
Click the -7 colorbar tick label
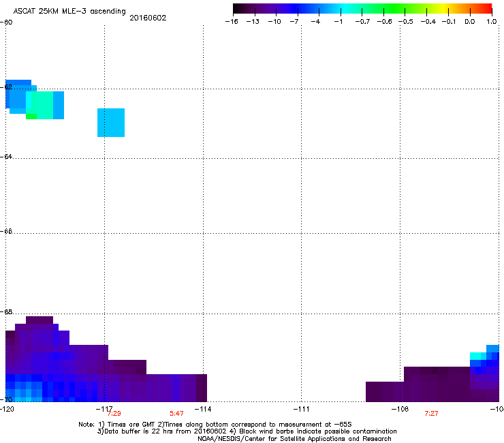click(x=294, y=22)
